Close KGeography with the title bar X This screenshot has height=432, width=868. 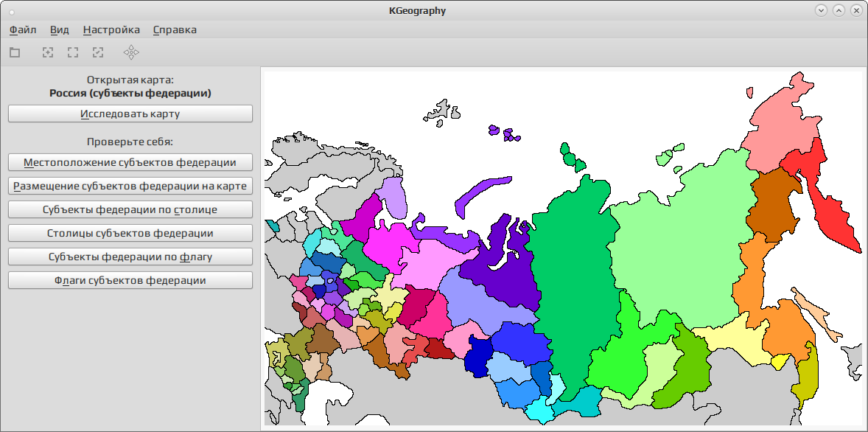click(x=855, y=10)
